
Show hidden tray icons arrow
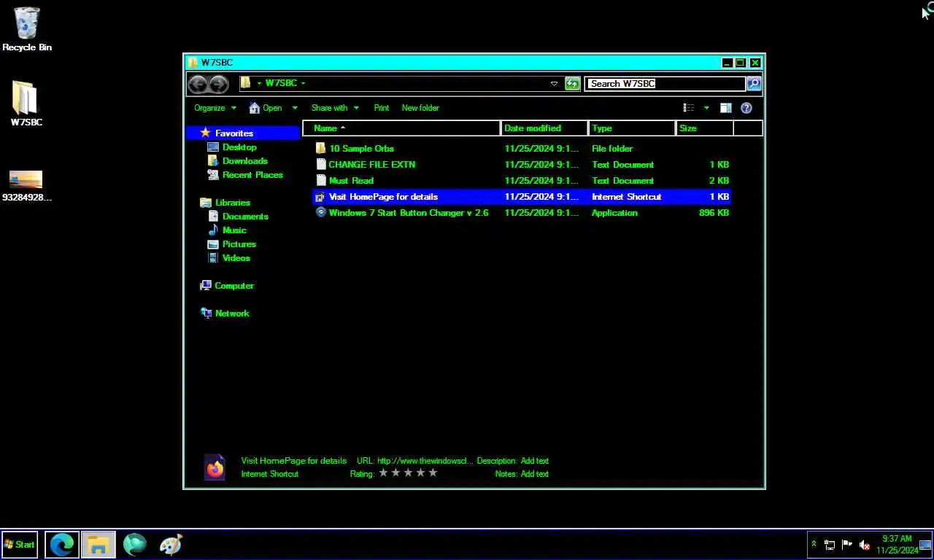[814, 545]
